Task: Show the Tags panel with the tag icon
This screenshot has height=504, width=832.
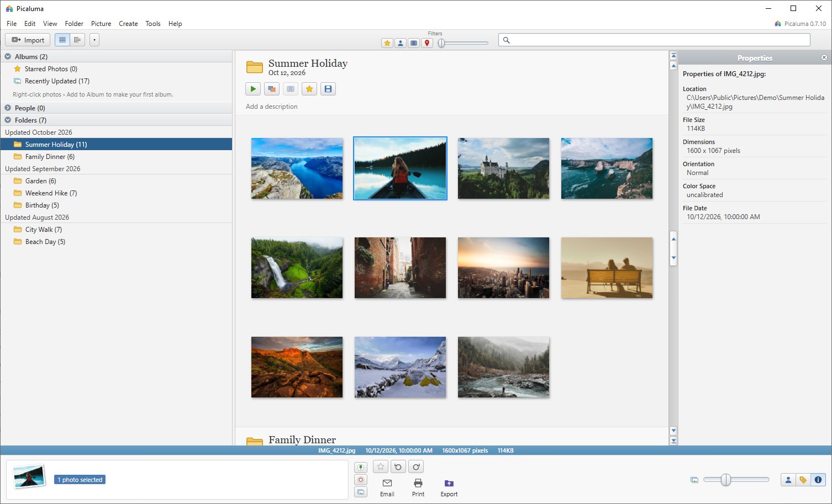Action: tap(803, 480)
